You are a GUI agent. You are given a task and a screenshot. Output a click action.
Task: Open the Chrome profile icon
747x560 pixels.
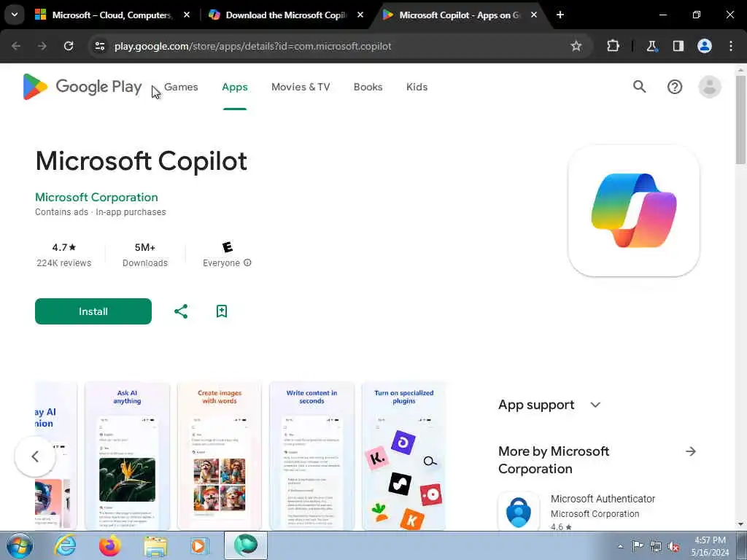click(705, 46)
